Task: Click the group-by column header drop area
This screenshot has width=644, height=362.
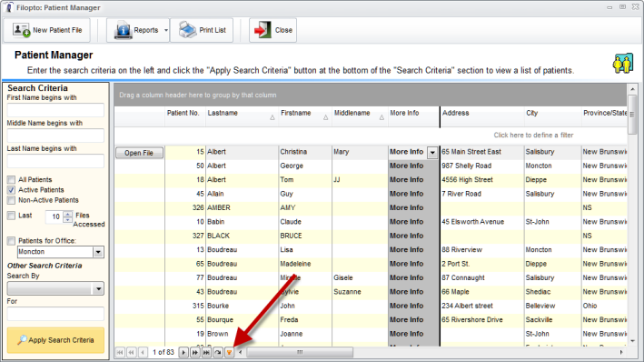Action: [371, 95]
